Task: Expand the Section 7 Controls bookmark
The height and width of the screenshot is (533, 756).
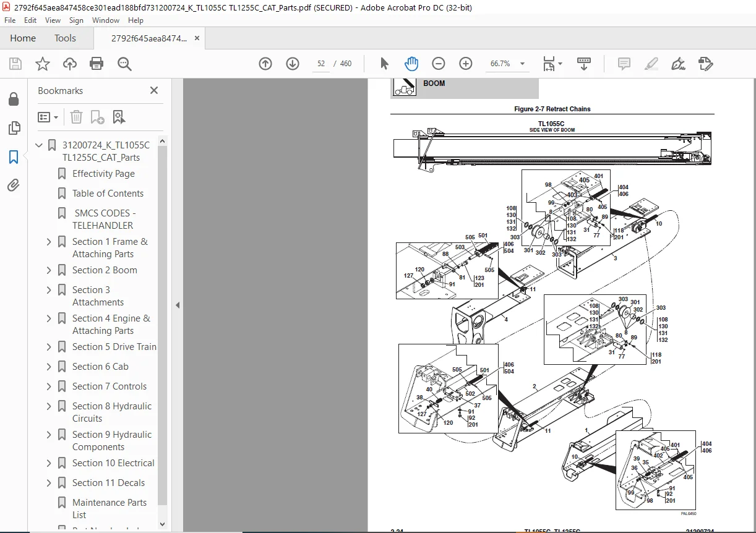Action: [x=49, y=386]
